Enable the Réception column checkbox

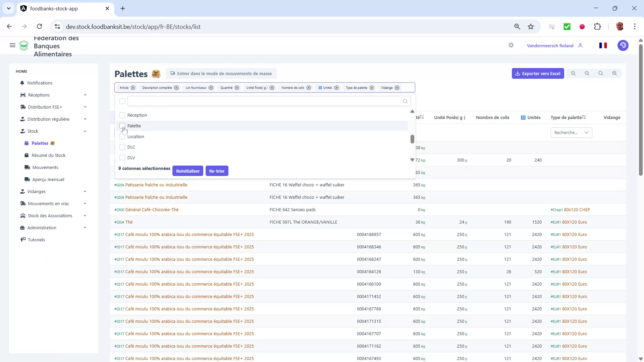(122, 115)
